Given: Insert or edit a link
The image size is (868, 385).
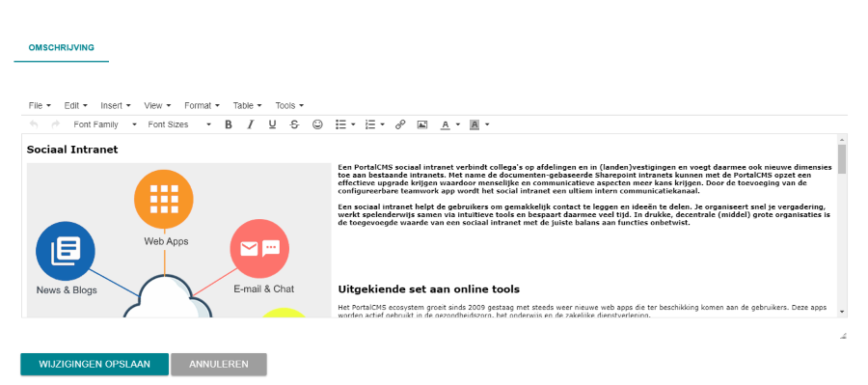Looking at the screenshot, I should (400, 124).
